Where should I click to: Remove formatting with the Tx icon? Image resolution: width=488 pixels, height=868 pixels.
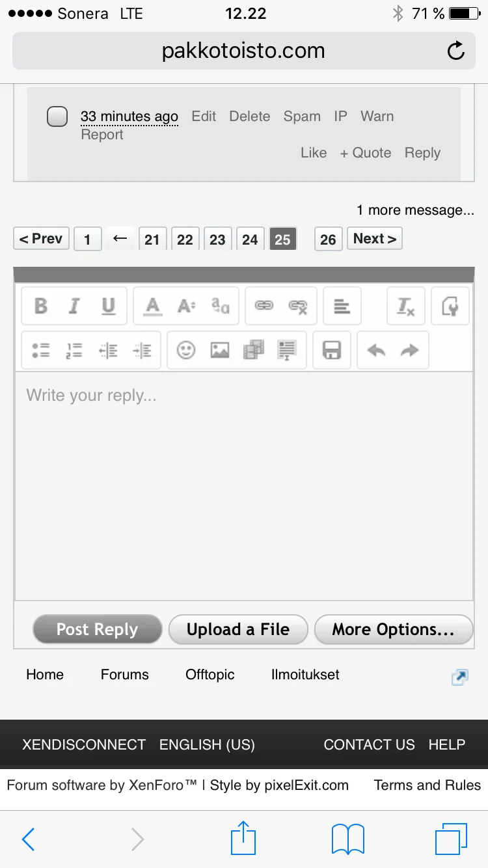coord(406,306)
